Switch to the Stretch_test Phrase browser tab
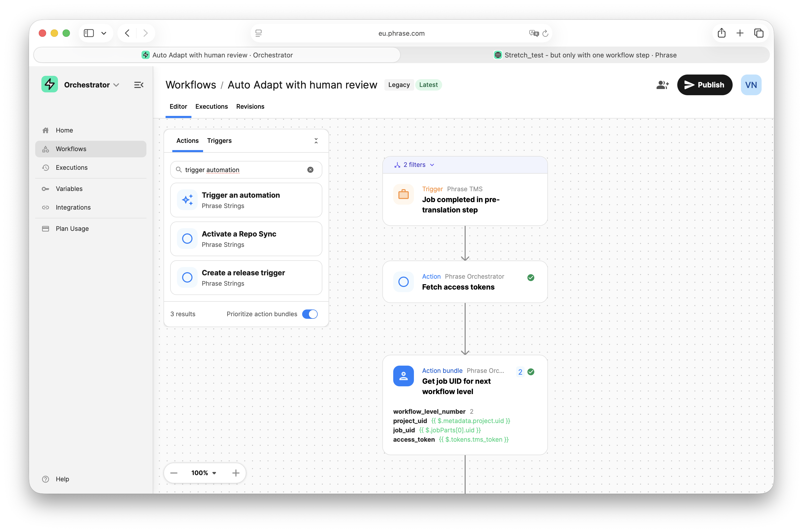 [x=585, y=55]
